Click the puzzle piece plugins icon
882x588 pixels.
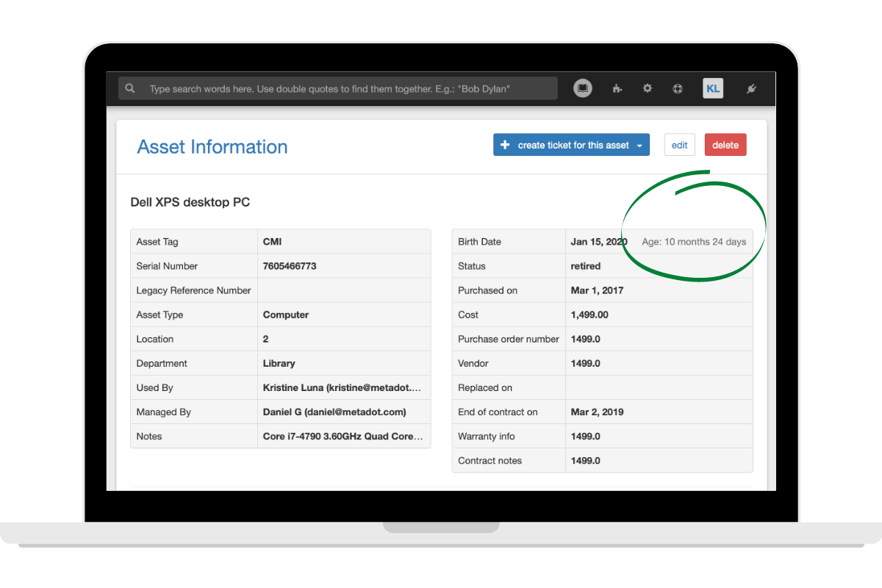pyautogui.click(x=617, y=89)
